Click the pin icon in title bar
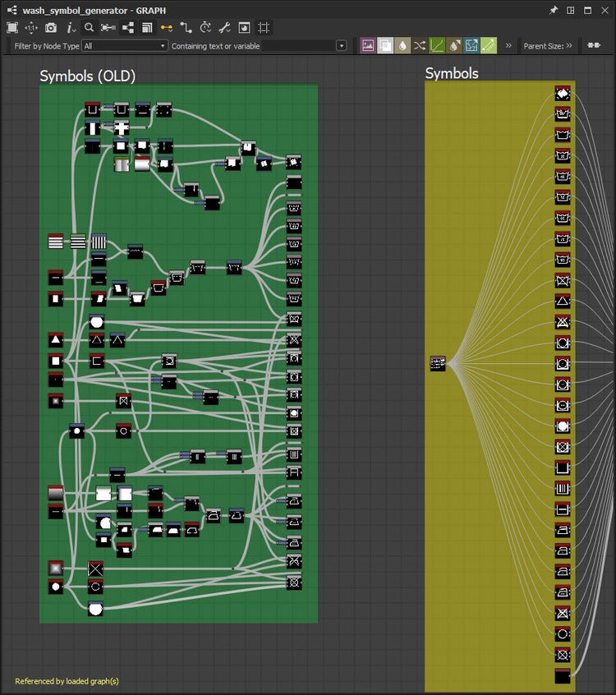 coord(553,10)
